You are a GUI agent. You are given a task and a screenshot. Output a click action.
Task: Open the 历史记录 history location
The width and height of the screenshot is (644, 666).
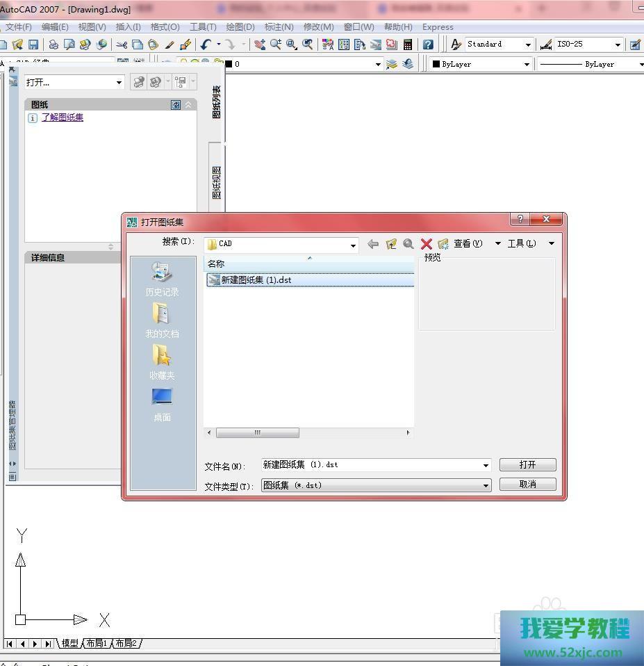point(162,279)
